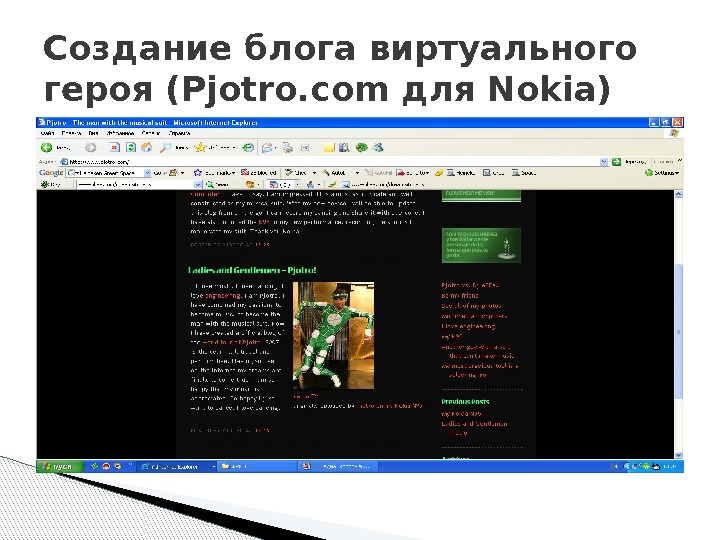Open the bottom toolbar search field dropdown

pos(197,184)
